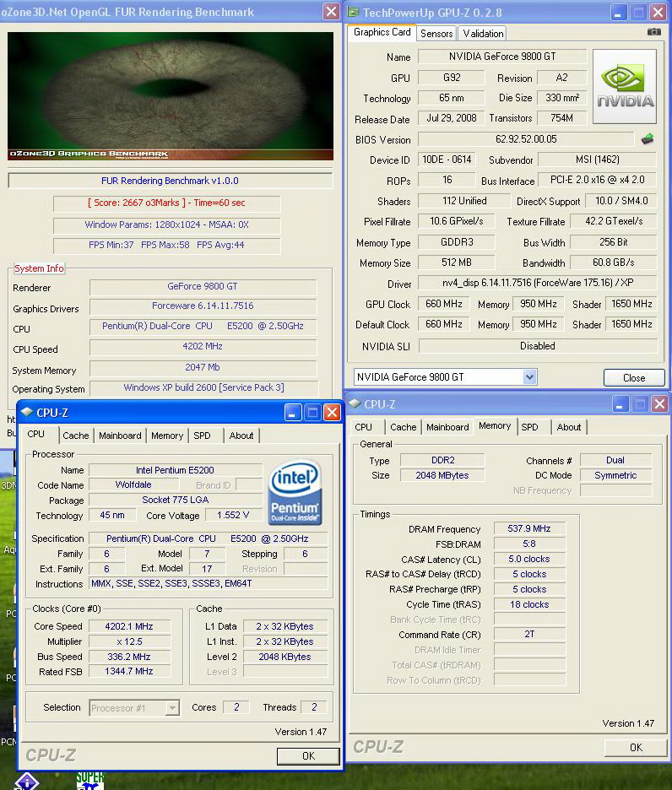Click OK in the front CPU-Z window
Screen dimensions: 672x790
(308, 755)
